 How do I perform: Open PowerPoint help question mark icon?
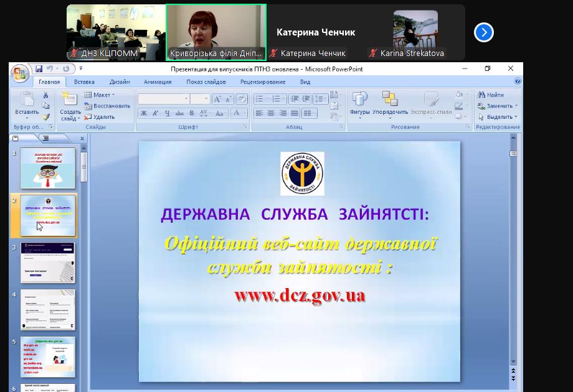pos(518,82)
